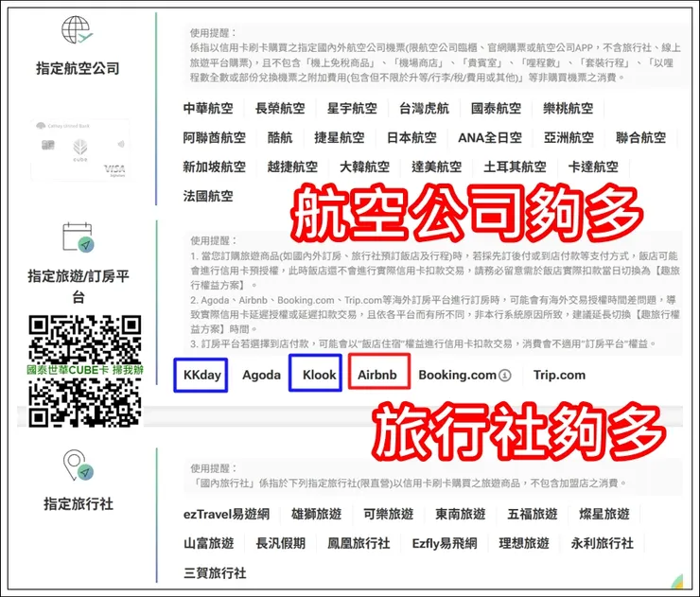
Task: Select 國泰航空 airline
Action: [496, 109]
